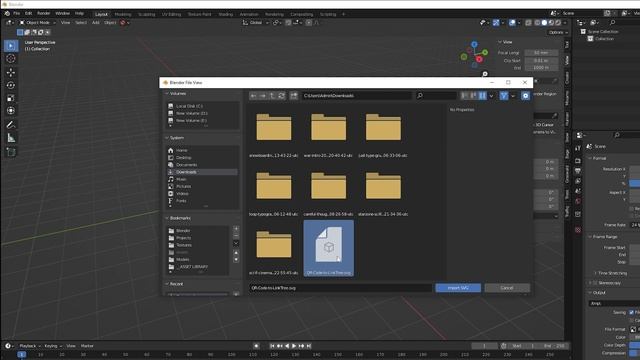Image resolution: width=640 pixels, height=360 pixels.
Task: Enable rendered viewport shading mode
Action: (x=558, y=23)
